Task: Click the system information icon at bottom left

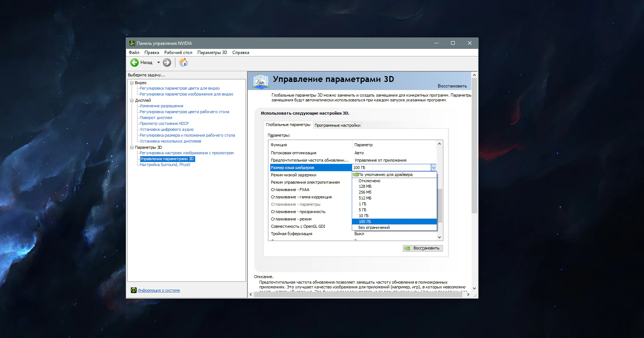Action: point(133,290)
